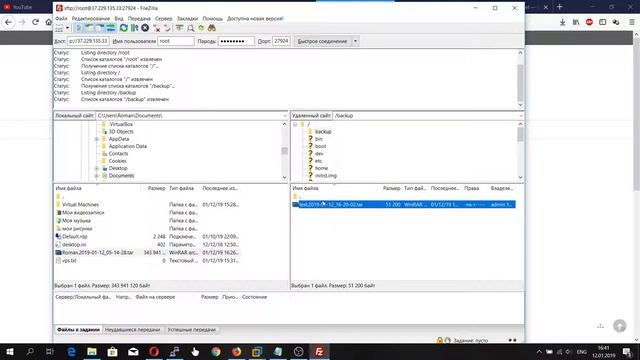Open the Windows Start menu
Viewport: 640px width, 360px height.
10,351
